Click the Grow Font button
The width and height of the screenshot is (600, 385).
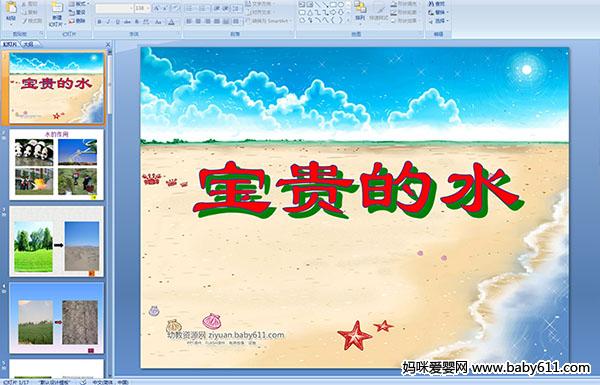click(157, 8)
